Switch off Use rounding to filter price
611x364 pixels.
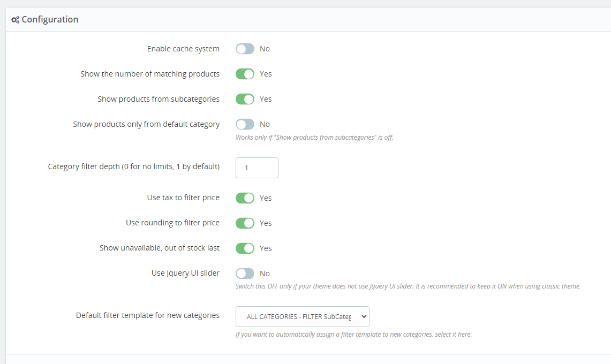[x=245, y=223]
